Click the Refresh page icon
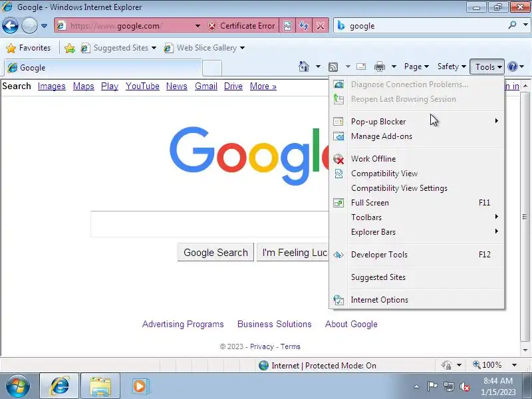This screenshot has width=532, height=399. click(x=304, y=26)
